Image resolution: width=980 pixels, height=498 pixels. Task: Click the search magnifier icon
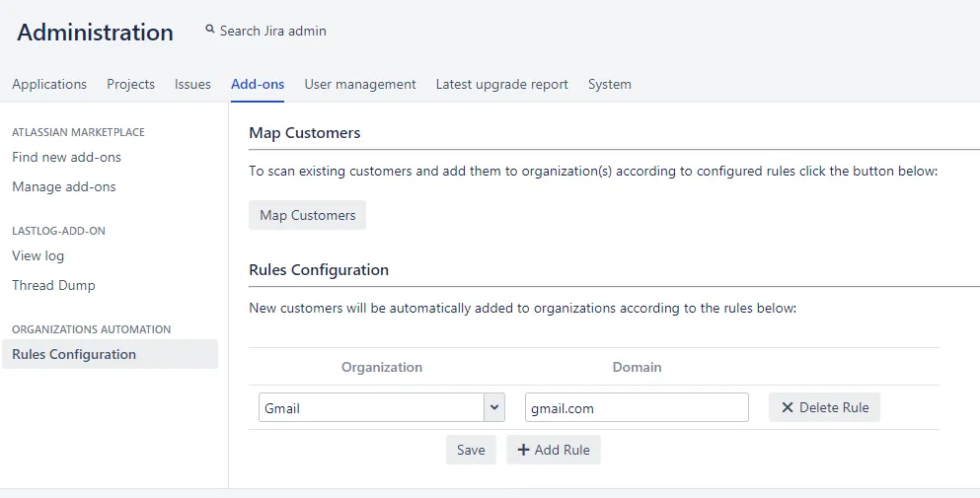210,29
